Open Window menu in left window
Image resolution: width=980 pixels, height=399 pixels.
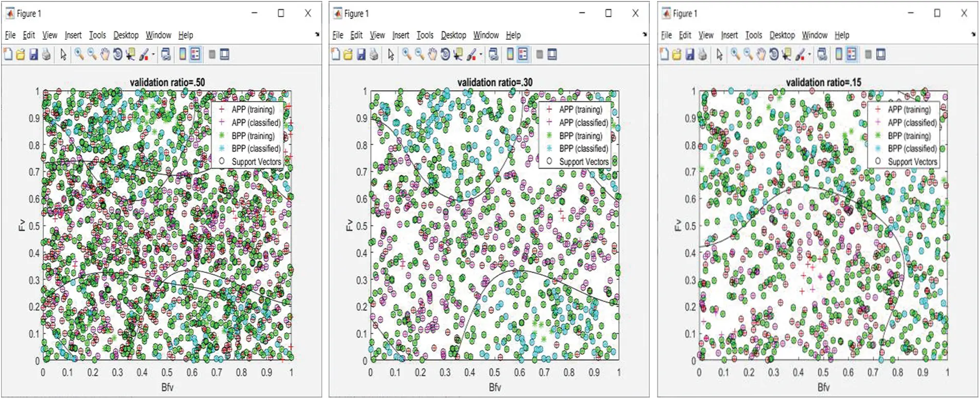pyautogui.click(x=158, y=35)
